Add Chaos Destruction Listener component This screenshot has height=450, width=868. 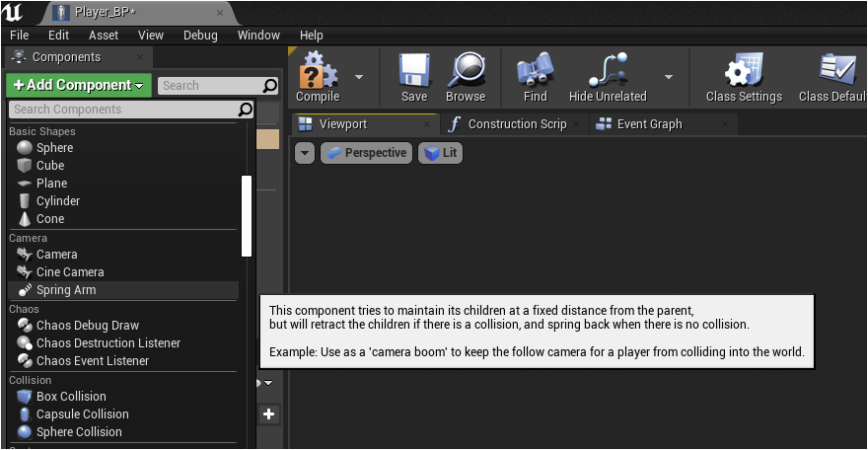point(123,342)
